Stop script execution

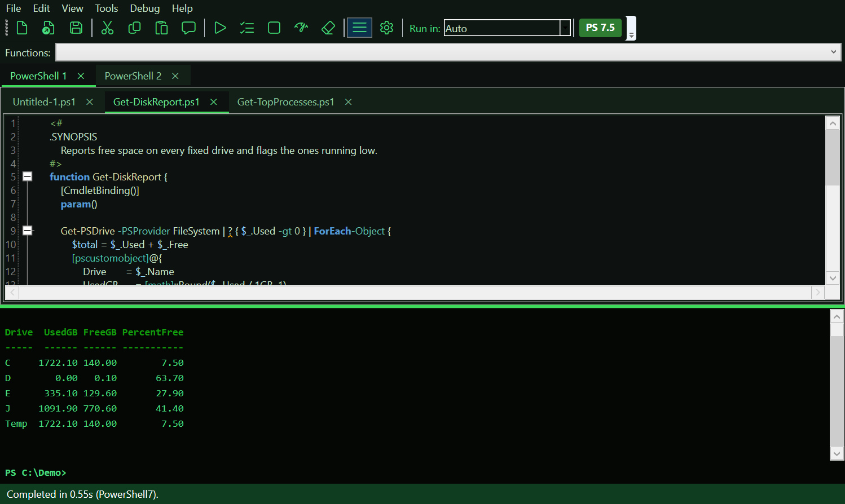pyautogui.click(x=274, y=28)
